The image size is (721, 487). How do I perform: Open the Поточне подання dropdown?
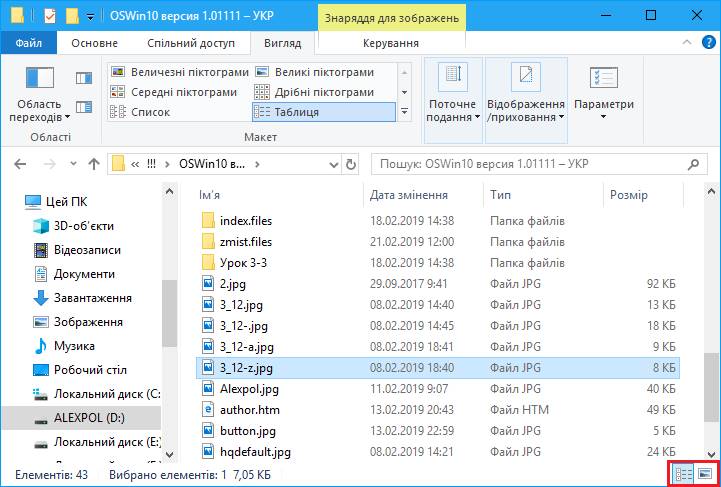(453, 100)
